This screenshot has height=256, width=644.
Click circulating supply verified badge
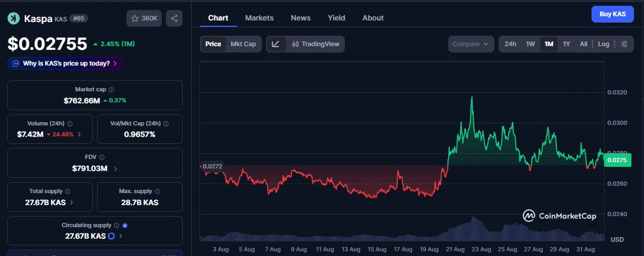[x=125, y=225]
